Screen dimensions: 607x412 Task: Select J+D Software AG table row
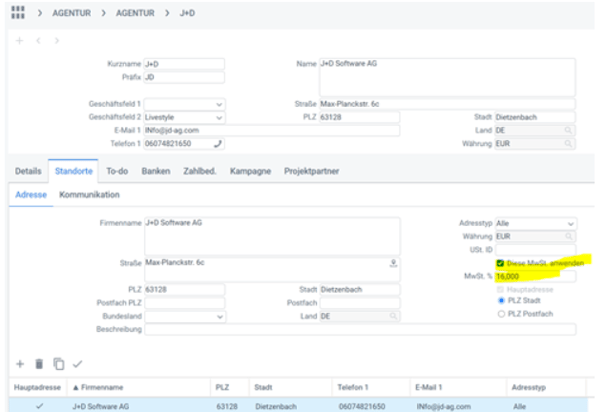[x=298, y=406]
